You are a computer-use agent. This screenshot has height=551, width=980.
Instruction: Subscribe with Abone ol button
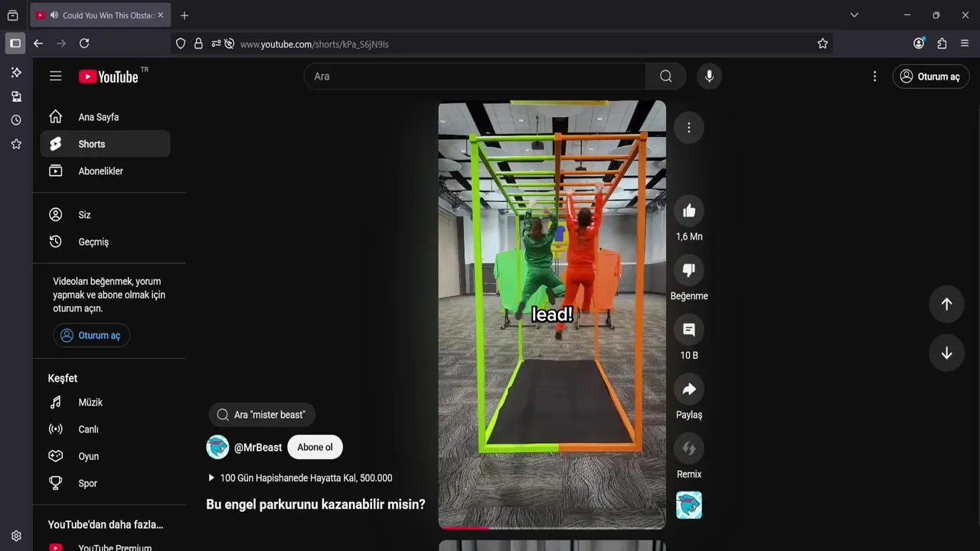tap(315, 447)
